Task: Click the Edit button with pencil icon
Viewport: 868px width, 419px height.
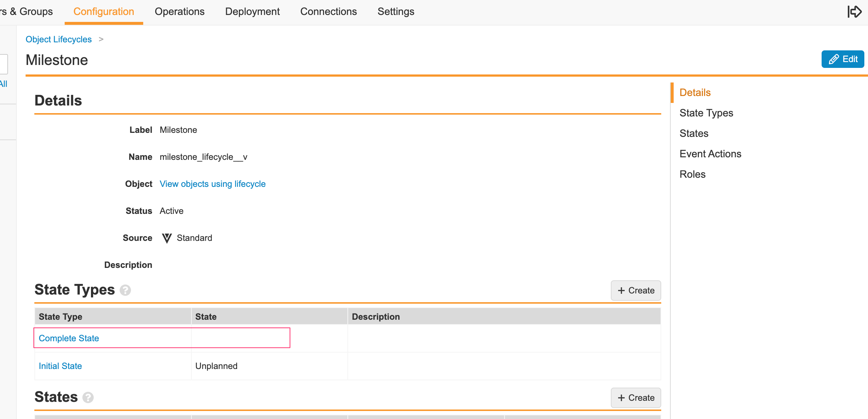Action: tap(842, 59)
